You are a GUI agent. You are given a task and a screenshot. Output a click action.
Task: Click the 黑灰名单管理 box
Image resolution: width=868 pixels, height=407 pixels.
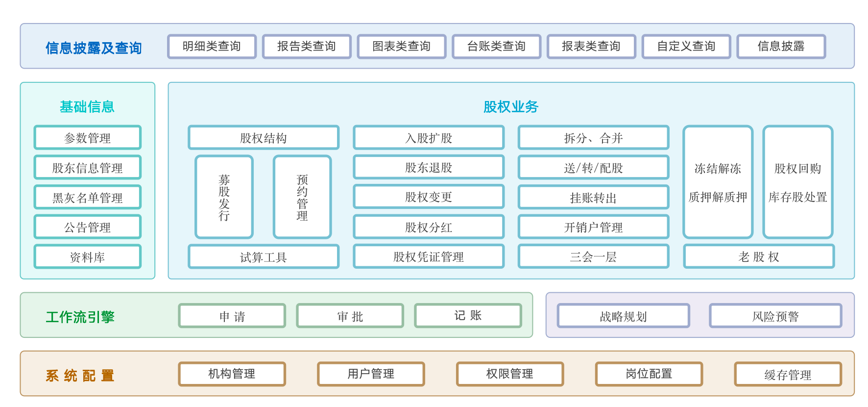[x=87, y=198]
